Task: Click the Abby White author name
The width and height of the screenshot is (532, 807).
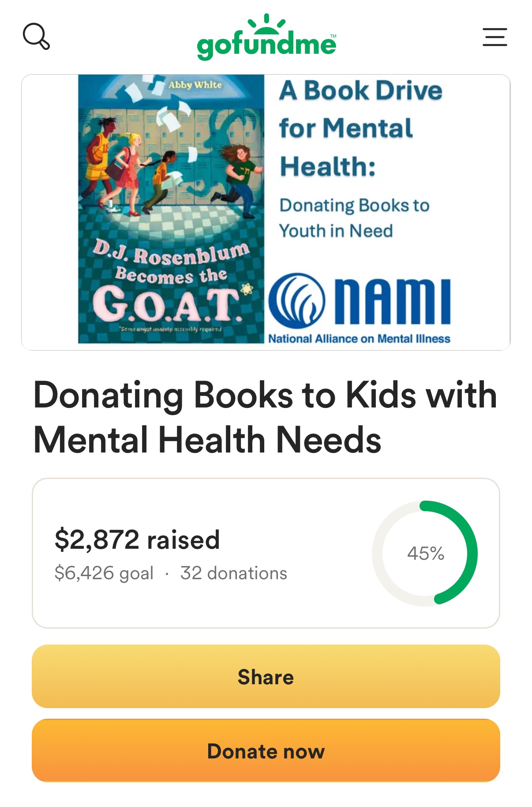Action: 195,85
